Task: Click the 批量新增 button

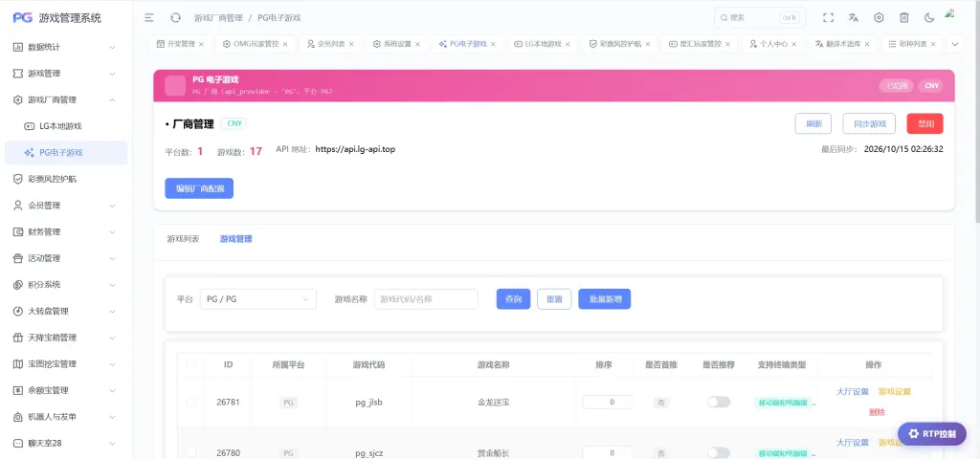Action: pyautogui.click(x=605, y=299)
